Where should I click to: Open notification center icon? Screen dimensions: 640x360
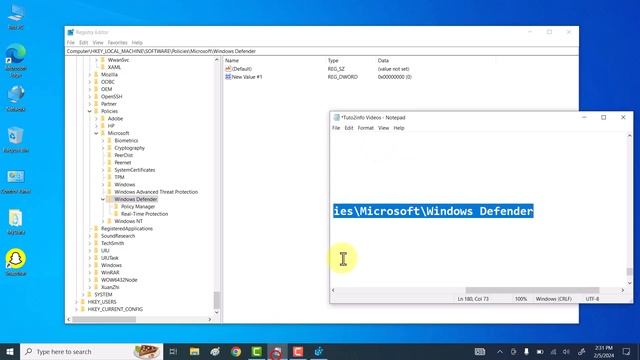pos(627,351)
